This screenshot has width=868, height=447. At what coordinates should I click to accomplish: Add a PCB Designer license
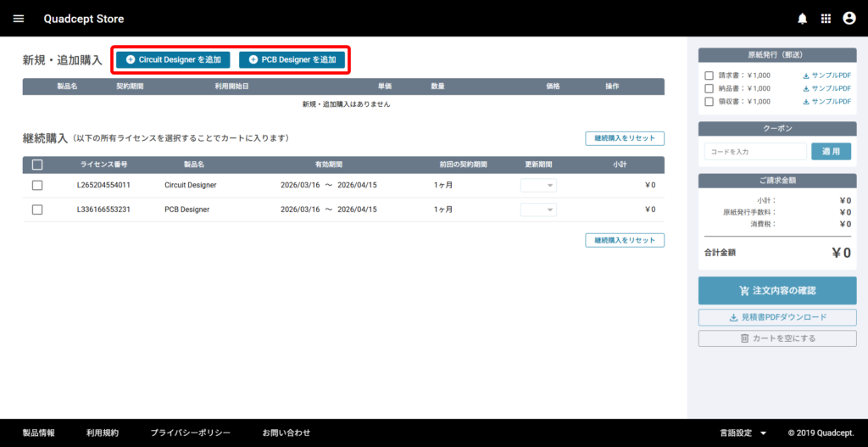[x=293, y=59]
